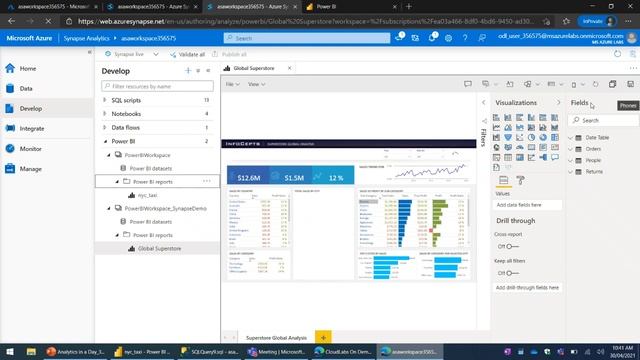Expand the People field group
This screenshot has width=640, height=360.
(x=571, y=160)
